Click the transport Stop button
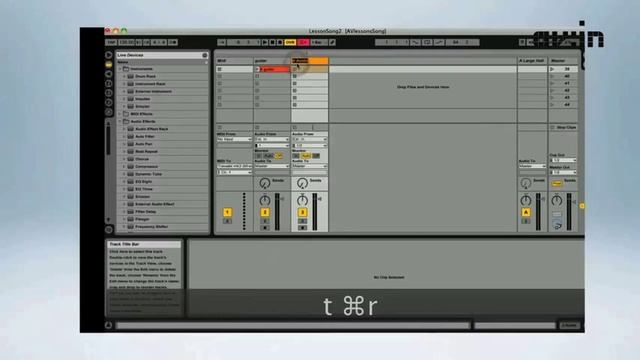Image resolution: width=640 pixels, height=360 pixels. 272,42
